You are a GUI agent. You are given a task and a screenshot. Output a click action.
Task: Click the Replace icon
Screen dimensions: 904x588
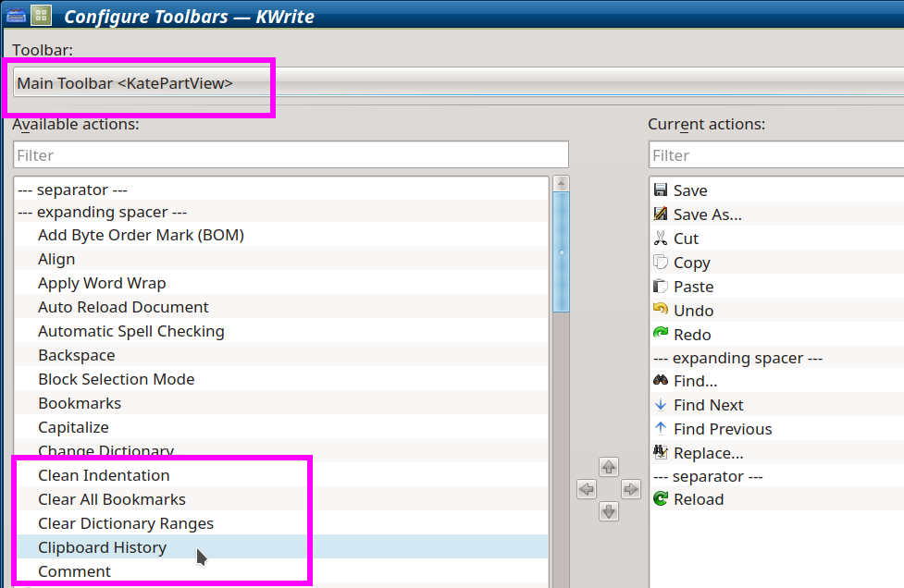point(660,453)
